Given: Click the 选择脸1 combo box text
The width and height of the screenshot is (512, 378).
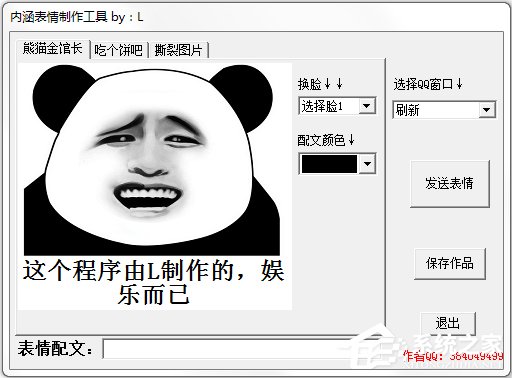Looking at the screenshot, I should point(322,106).
